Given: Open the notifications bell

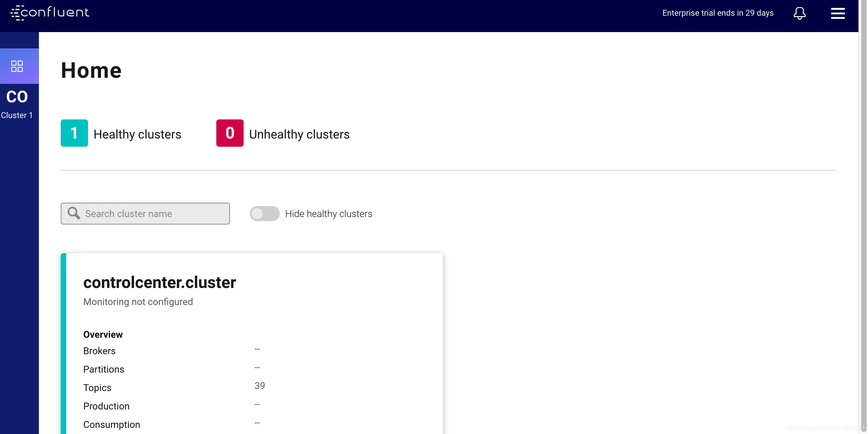Looking at the screenshot, I should coord(799,13).
